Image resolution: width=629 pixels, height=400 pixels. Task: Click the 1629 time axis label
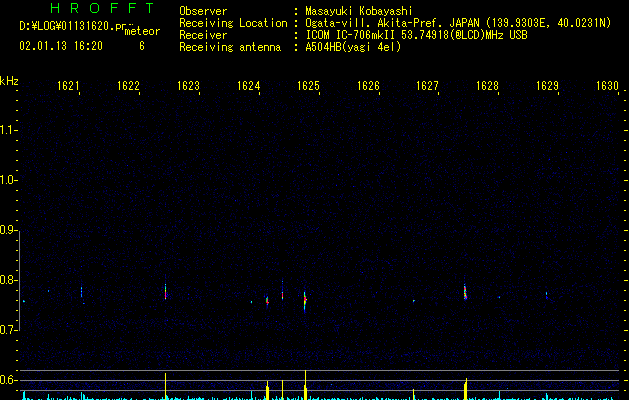pos(547,86)
